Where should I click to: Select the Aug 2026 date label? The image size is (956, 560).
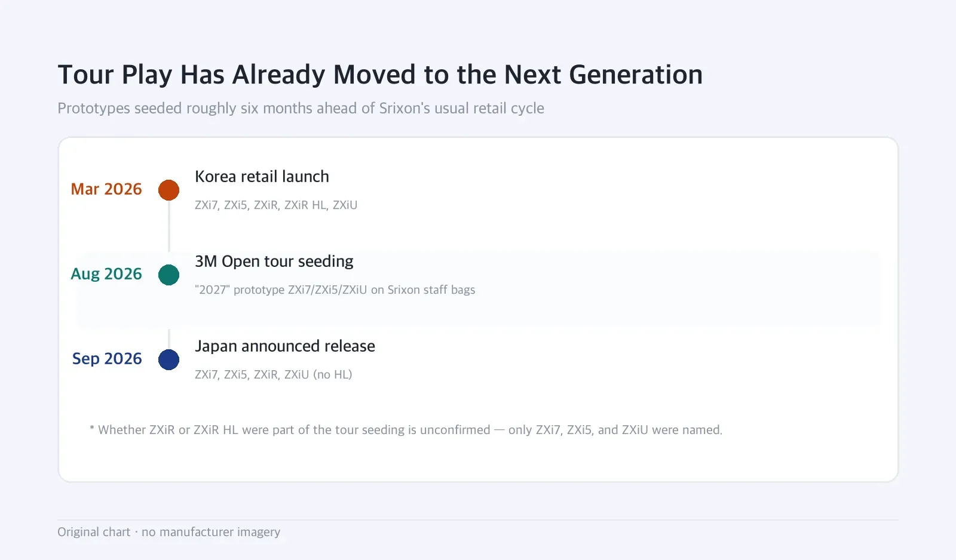click(x=106, y=274)
